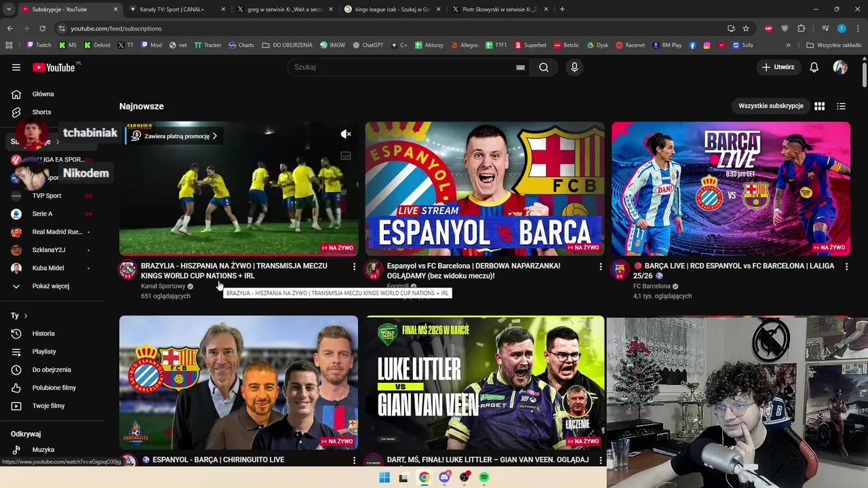Open the YouTube hamburger guide menu
Image resolution: width=868 pixels, height=488 pixels.
(x=16, y=67)
